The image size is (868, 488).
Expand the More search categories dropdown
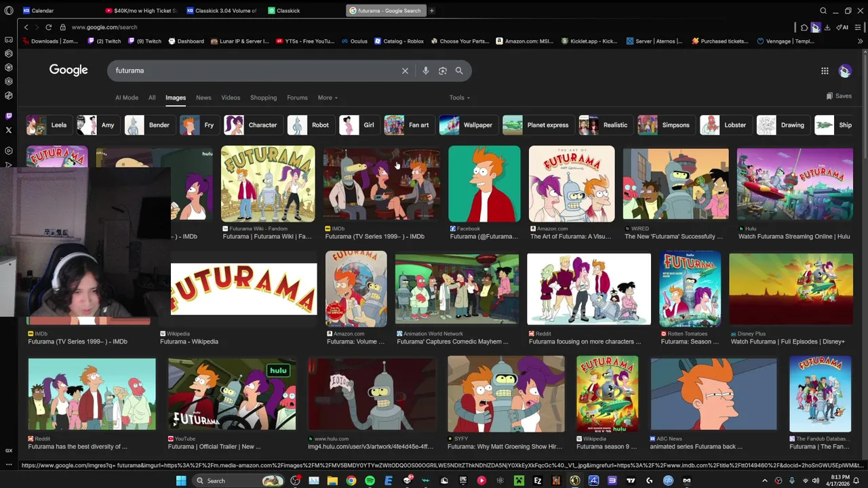(328, 98)
